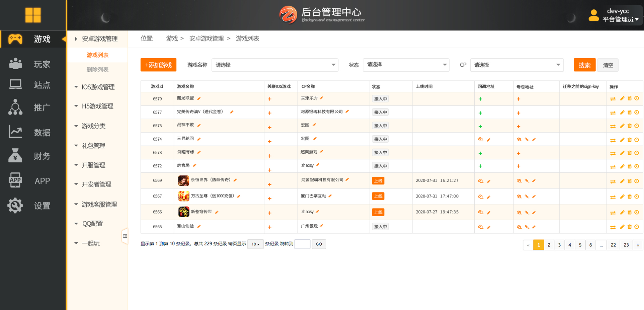Open 设置 via the gear icon
The height and width of the screenshot is (310, 644).
15,205
